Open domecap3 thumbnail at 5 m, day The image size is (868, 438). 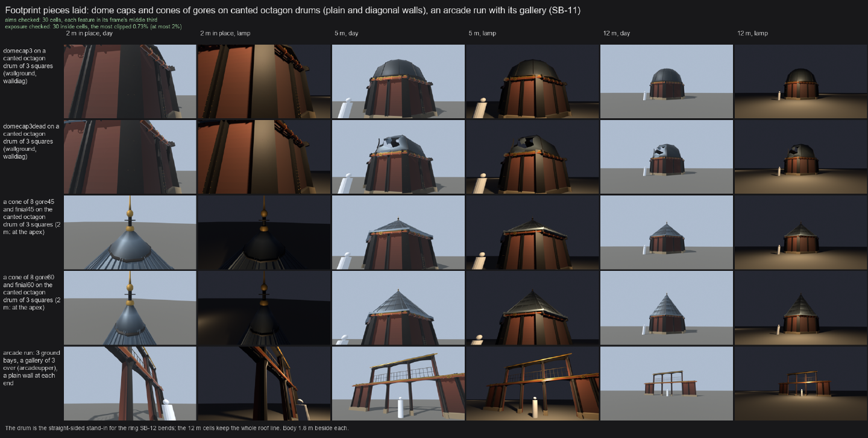pos(398,81)
